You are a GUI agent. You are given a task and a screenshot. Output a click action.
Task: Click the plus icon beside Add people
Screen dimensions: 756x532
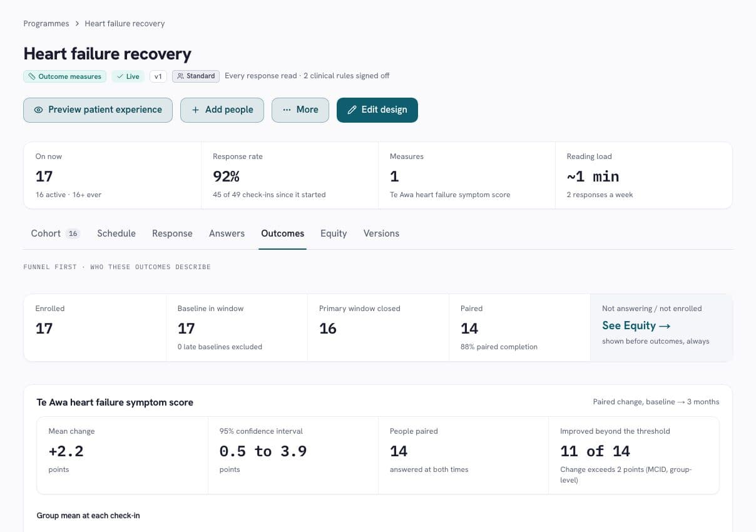pyautogui.click(x=195, y=110)
